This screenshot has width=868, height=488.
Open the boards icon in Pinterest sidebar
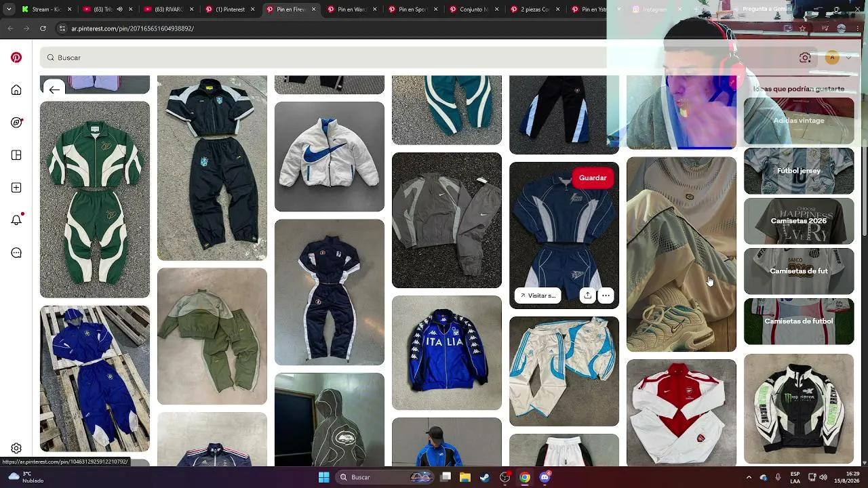pos(16,155)
